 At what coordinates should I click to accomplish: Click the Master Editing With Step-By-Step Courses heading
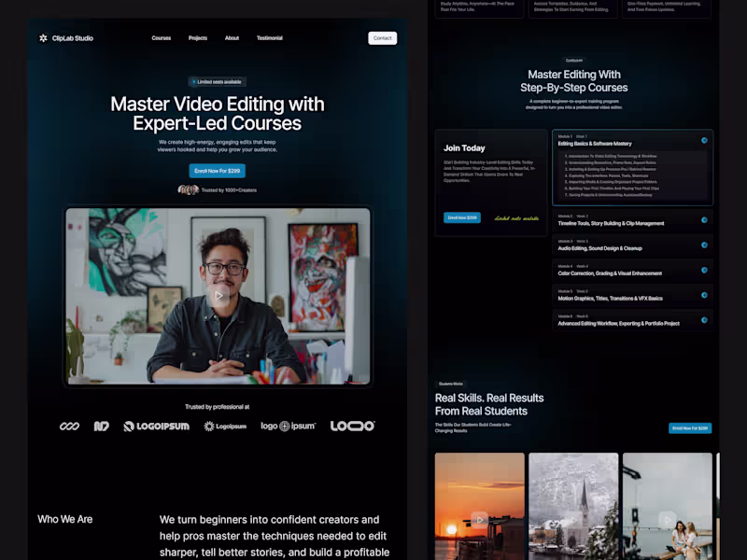574,81
